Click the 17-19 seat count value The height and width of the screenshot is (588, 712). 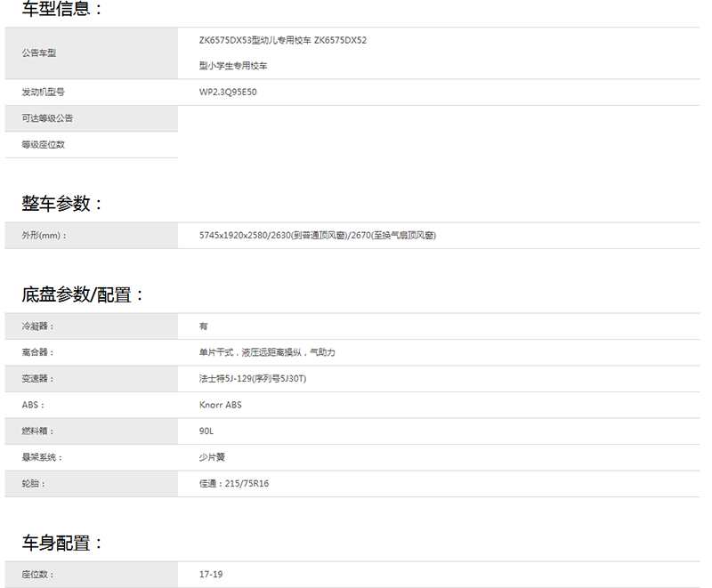tap(211, 575)
